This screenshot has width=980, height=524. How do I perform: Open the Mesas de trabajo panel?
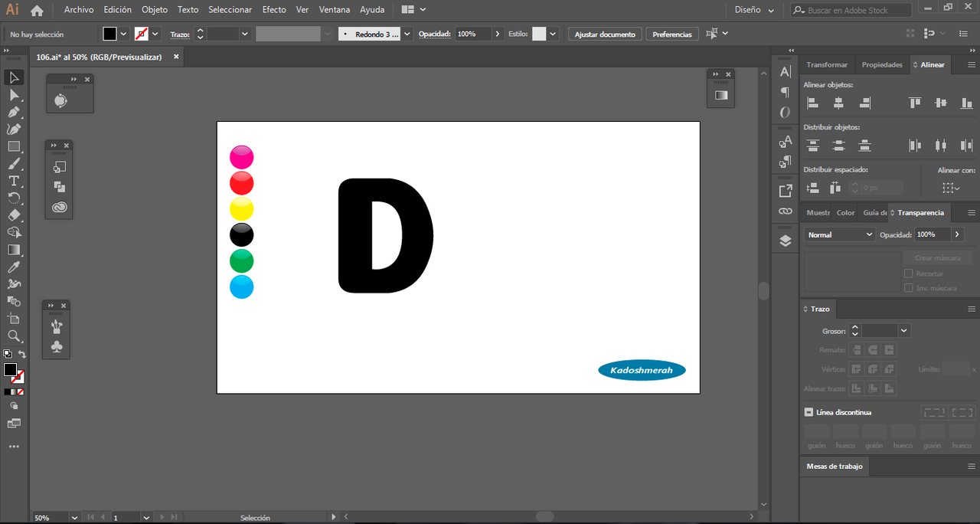834,466
